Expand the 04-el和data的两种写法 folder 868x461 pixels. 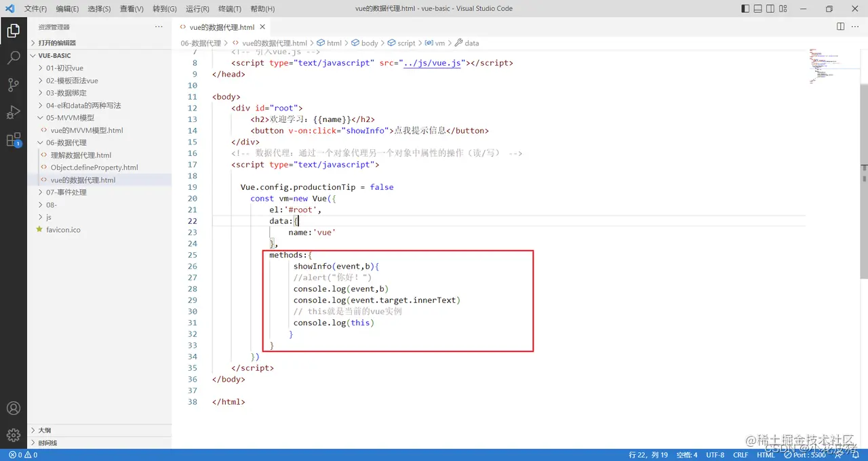point(100,105)
